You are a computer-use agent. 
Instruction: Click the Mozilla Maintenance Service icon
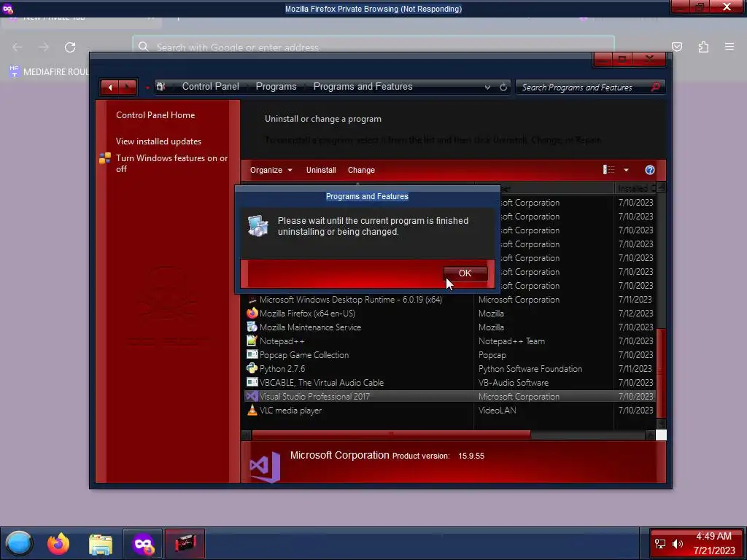[x=252, y=327]
